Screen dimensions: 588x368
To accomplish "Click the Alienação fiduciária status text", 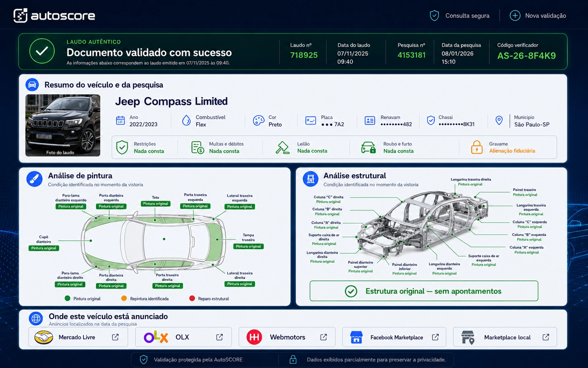I will pos(512,151).
